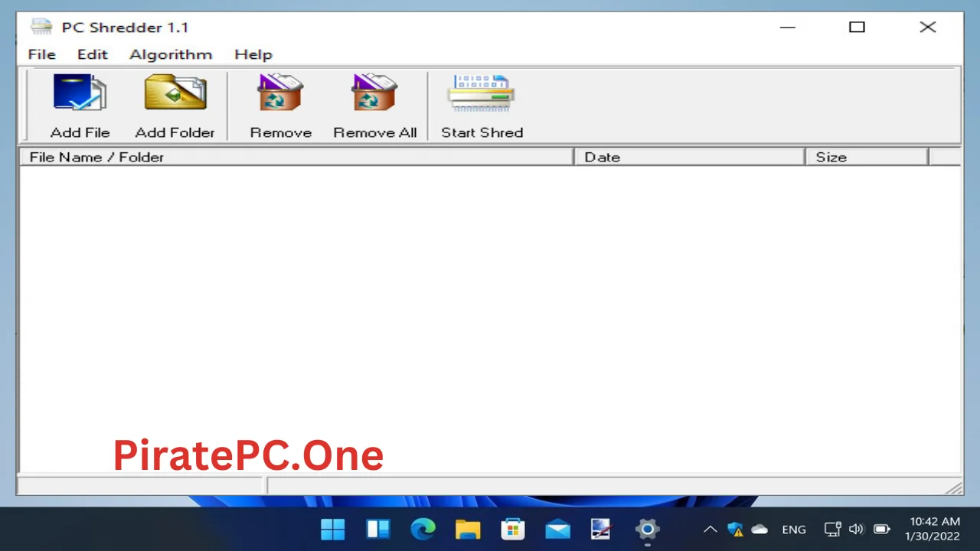The image size is (980, 551).
Task: Open the File menu
Action: click(x=41, y=54)
